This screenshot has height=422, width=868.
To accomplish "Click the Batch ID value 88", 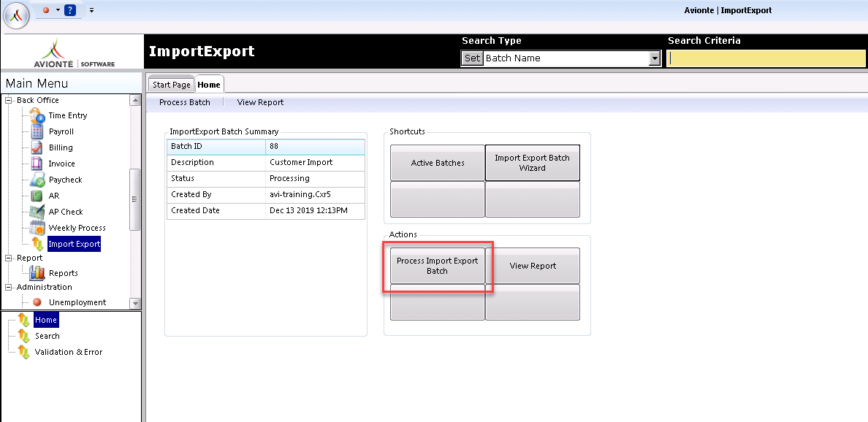I will pyautogui.click(x=315, y=147).
